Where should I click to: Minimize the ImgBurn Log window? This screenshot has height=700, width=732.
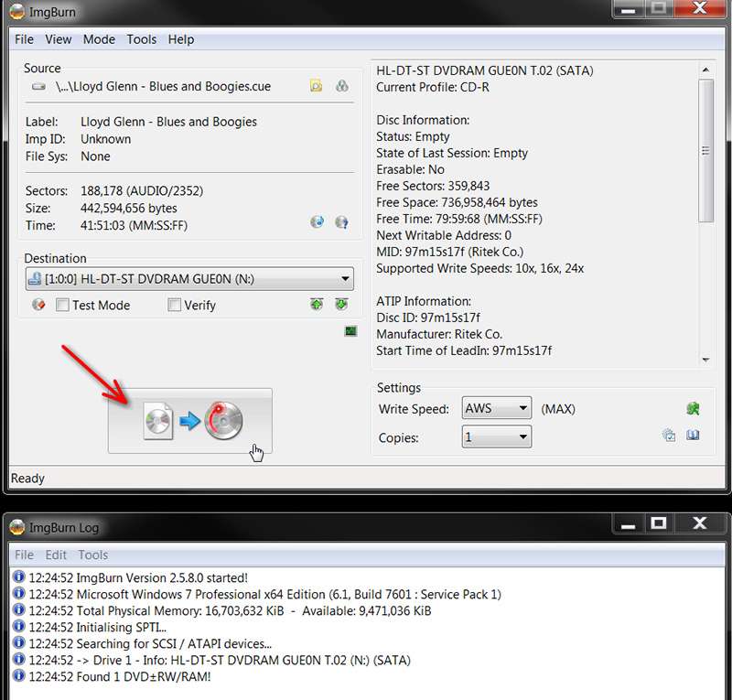click(x=629, y=524)
